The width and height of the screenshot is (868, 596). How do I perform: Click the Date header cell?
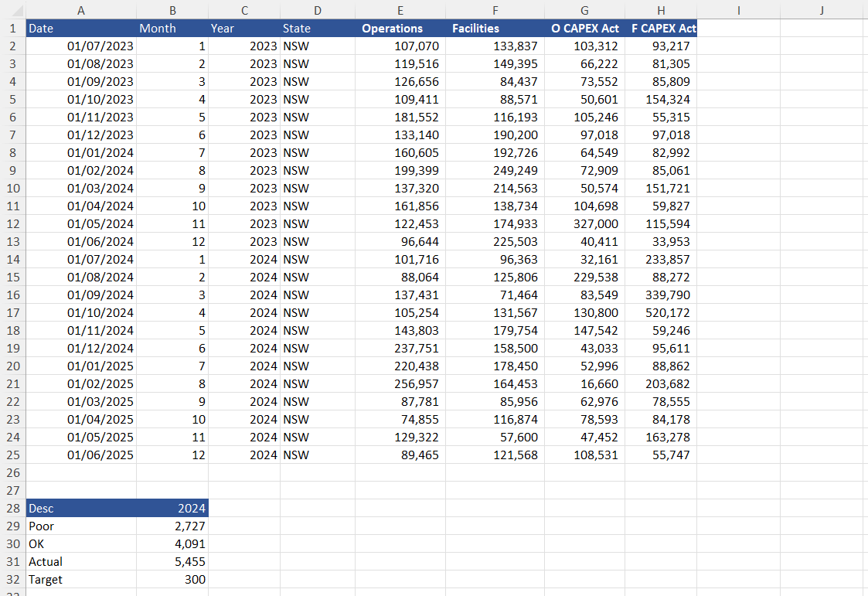click(x=81, y=29)
